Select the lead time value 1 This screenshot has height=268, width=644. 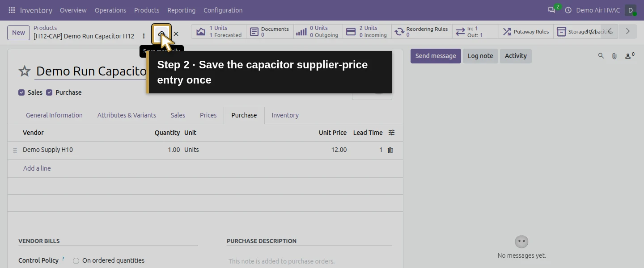click(x=367, y=150)
